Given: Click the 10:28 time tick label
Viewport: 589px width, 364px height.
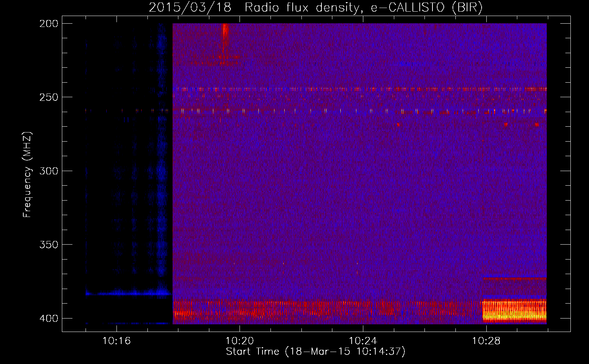Looking at the screenshot, I should (x=486, y=341).
